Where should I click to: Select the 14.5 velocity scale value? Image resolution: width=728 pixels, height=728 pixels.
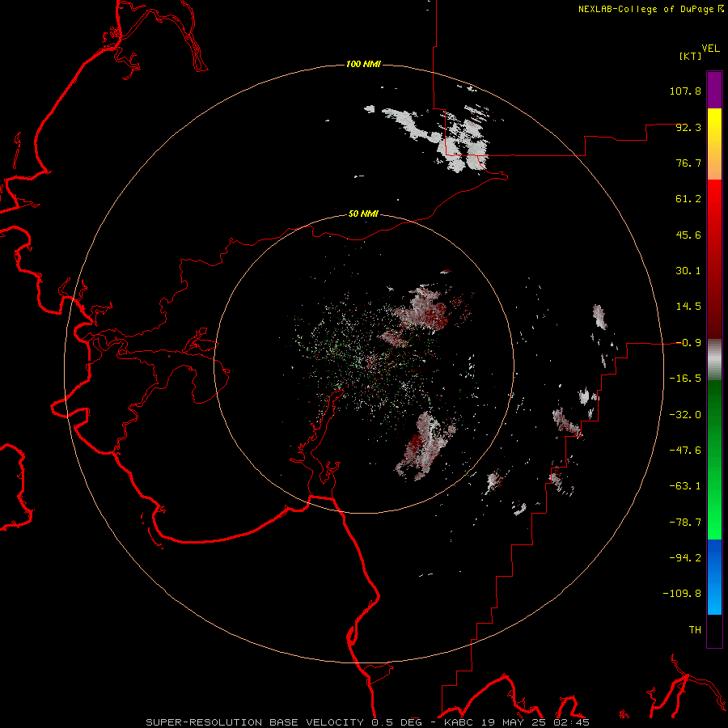click(x=688, y=307)
